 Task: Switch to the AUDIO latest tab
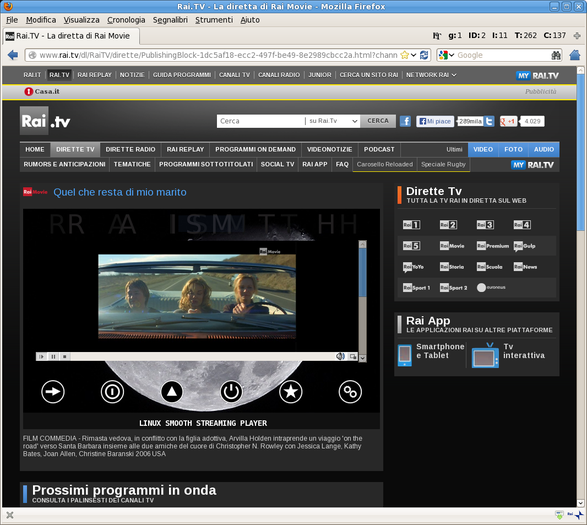click(x=544, y=149)
